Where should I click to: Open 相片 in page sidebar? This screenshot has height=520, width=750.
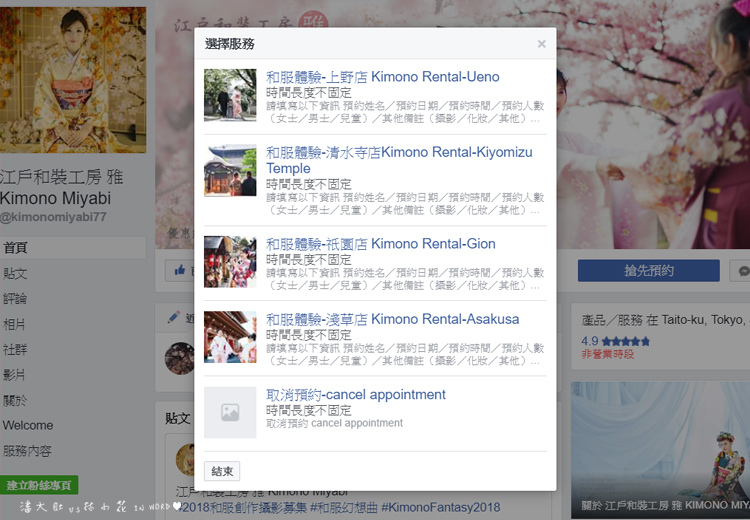click(x=14, y=324)
